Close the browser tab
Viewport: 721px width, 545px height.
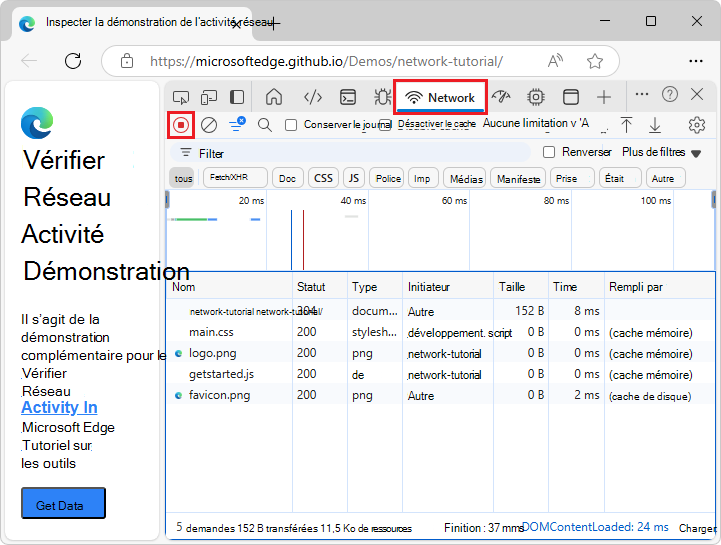236,23
